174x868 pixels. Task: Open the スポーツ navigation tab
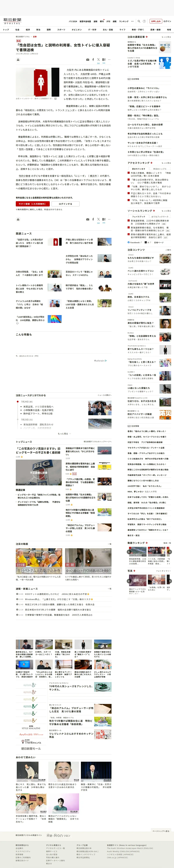click(61, 30)
